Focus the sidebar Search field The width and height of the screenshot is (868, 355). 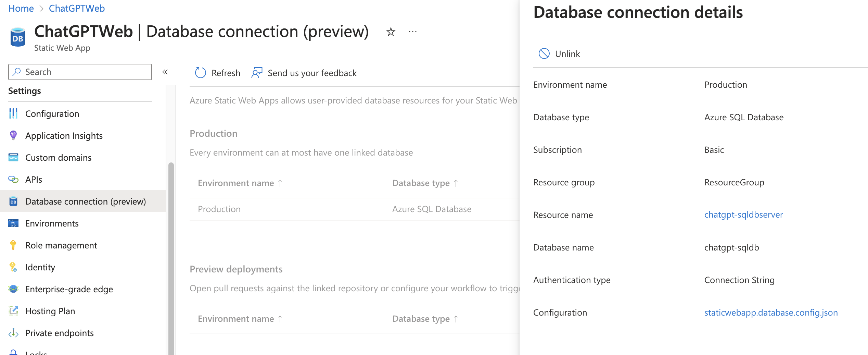point(80,72)
